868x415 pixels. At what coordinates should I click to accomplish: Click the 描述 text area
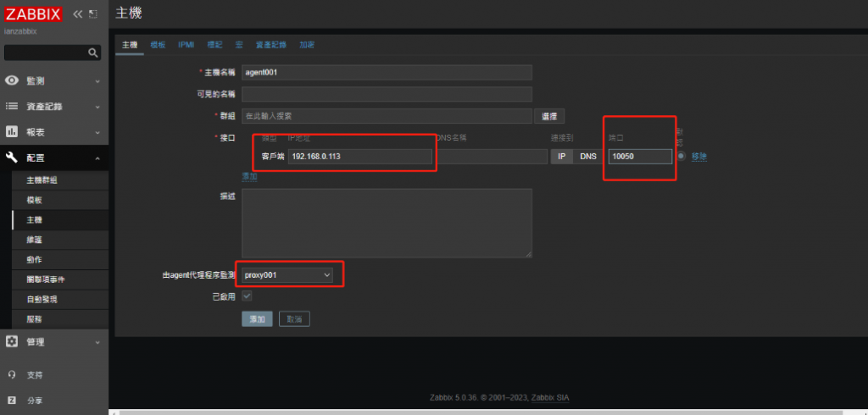pos(387,223)
